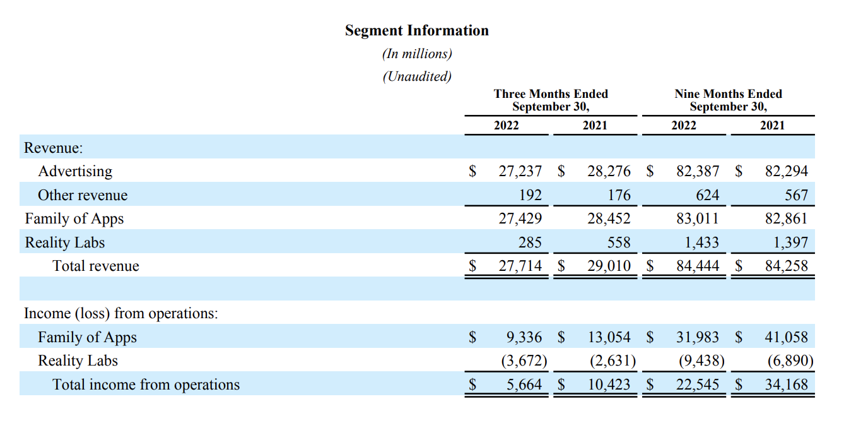The width and height of the screenshot is (868, 447).
Task: Select the Nine Months Ended column header
Action: pyautogui.click(x=728, y=100)
